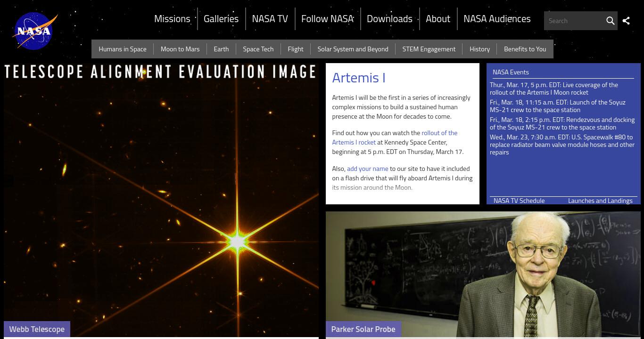
Task: Select the Space Tech topic
Action: coord(258,49)
